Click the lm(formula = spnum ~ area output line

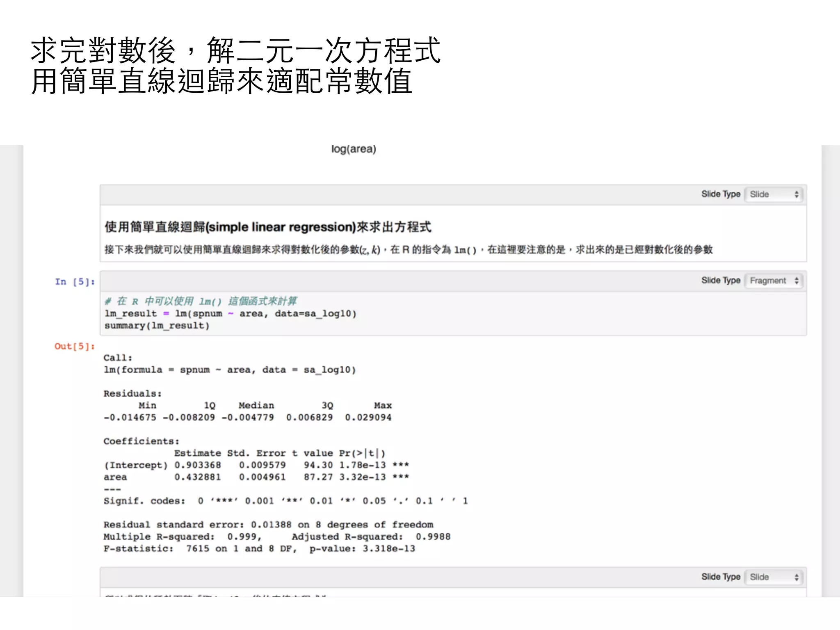point(230,370)
